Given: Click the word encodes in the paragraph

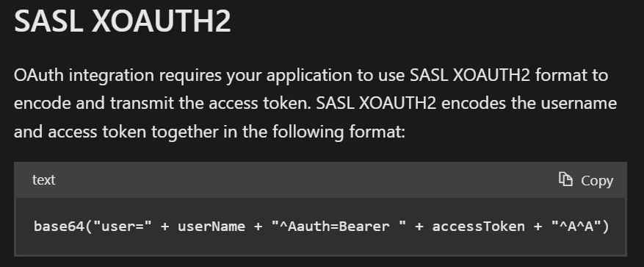Looking at the screenshot, I should click(x=474, y=103).
